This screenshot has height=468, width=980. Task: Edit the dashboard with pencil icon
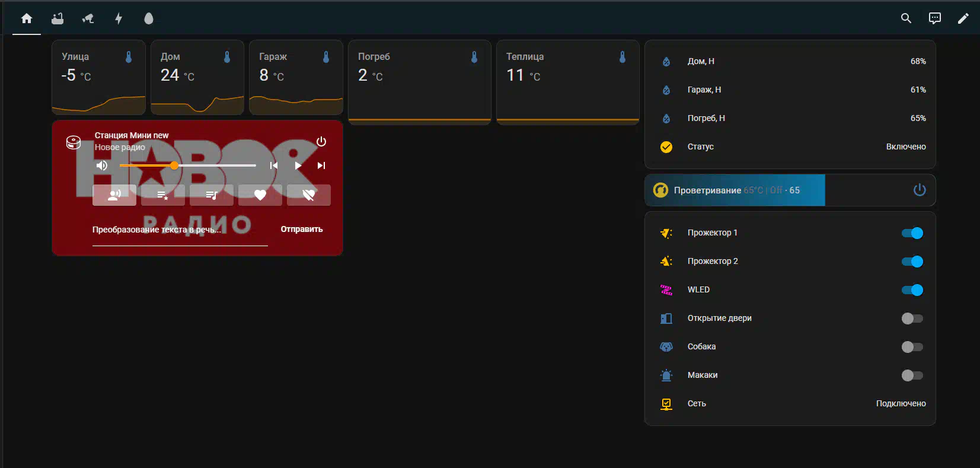pyautogui.click(x=963, y=18)
